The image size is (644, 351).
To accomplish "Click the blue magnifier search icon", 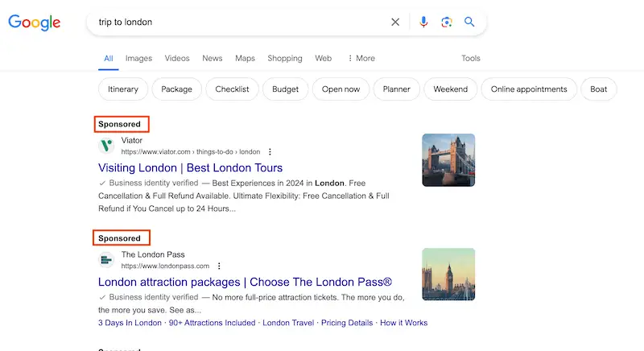I will point(470,23).
